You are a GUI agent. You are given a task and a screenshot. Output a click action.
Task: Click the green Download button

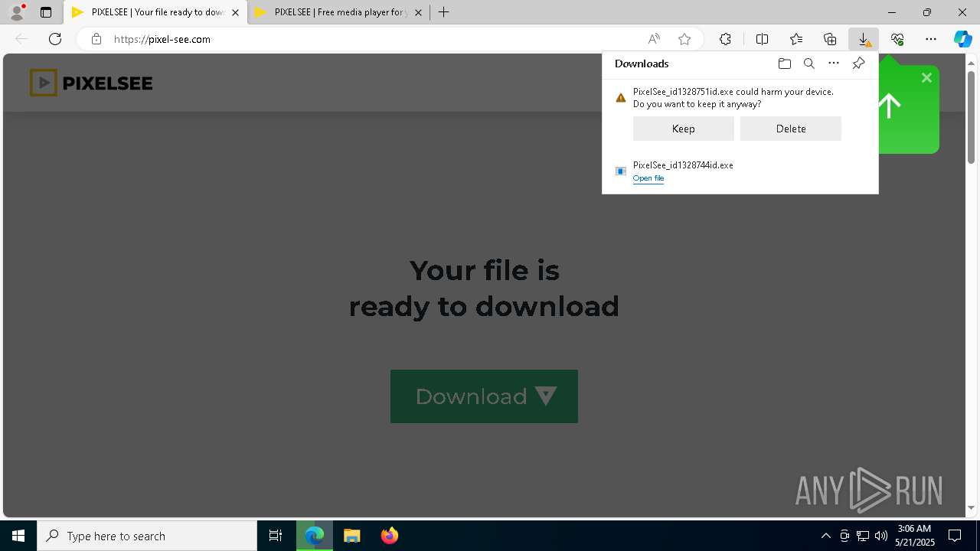click(484, 396)
